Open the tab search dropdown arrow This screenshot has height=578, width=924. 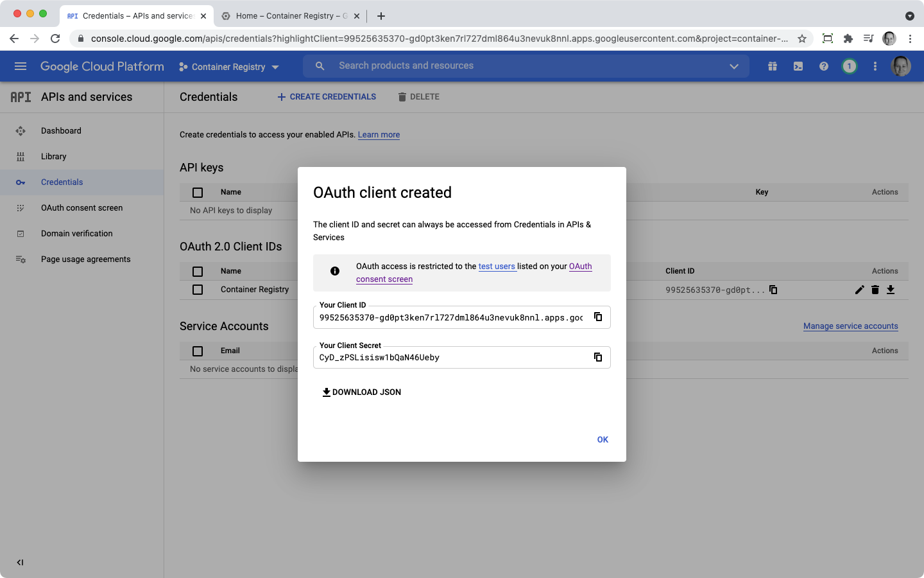[x=910, y=16]
